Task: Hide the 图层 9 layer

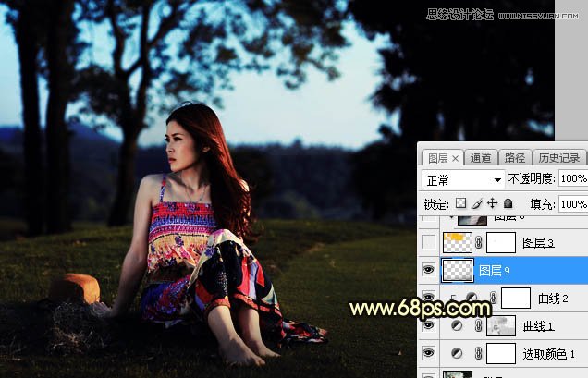Action: pyautogui.click(x=428, y=270)
